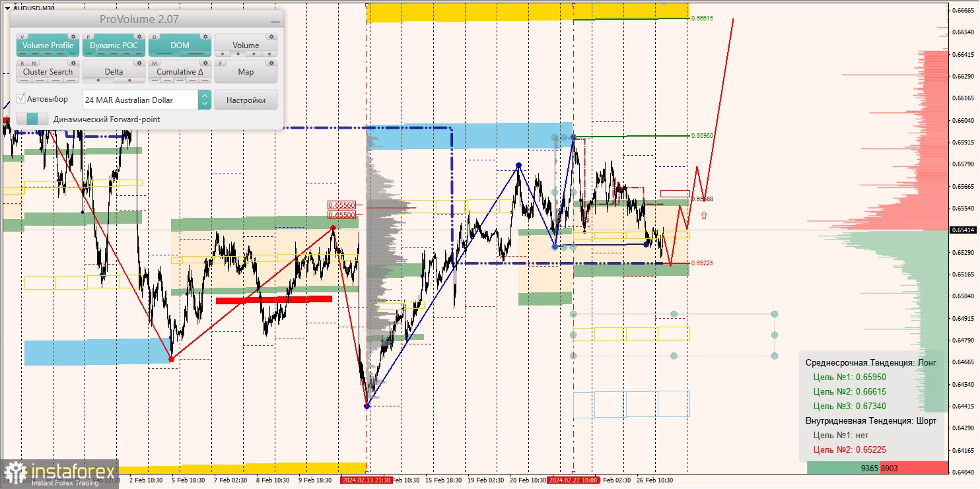980x489 pixels.
Task: Click the 26 Feb 10:30 time axis label
Action: (655, 480)
